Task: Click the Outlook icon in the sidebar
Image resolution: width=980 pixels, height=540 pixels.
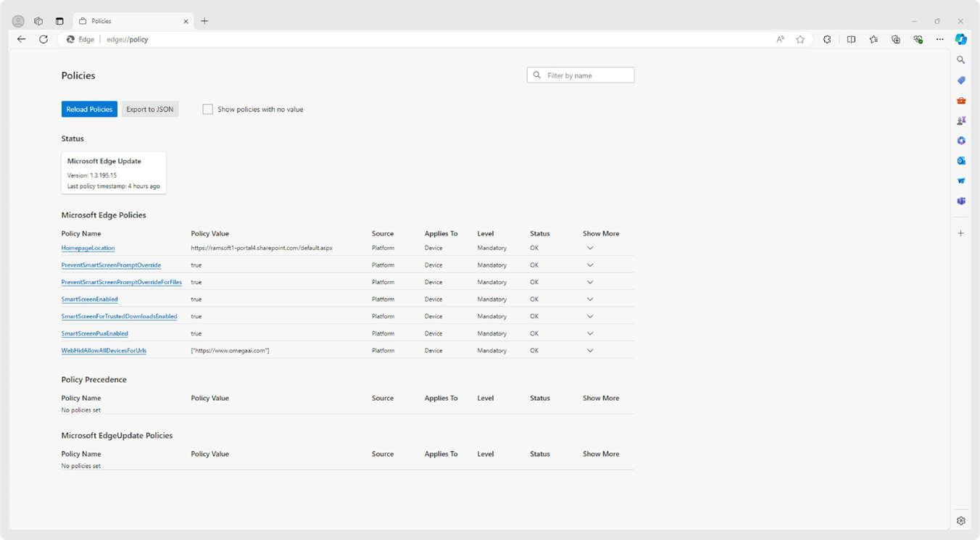Action: (961, 160)
